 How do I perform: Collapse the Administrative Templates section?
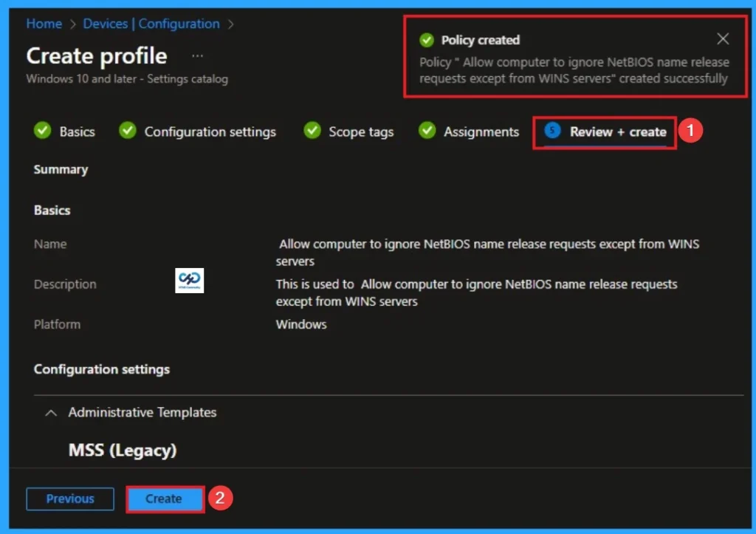(50, 413)
